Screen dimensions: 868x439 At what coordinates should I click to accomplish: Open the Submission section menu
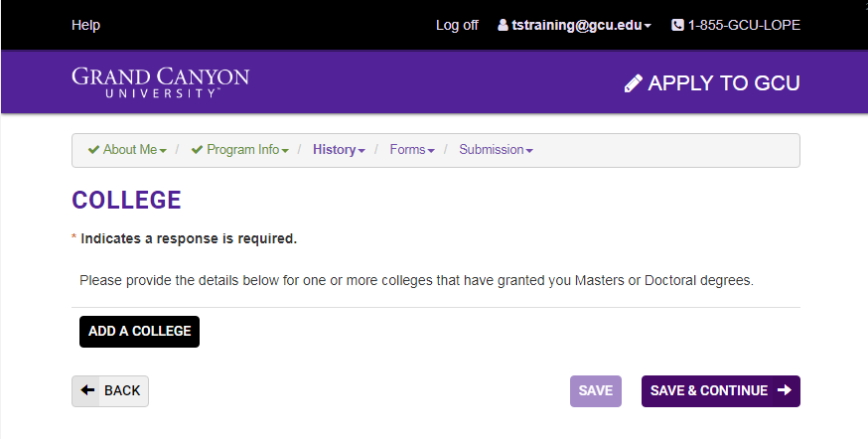pos(496,149)
